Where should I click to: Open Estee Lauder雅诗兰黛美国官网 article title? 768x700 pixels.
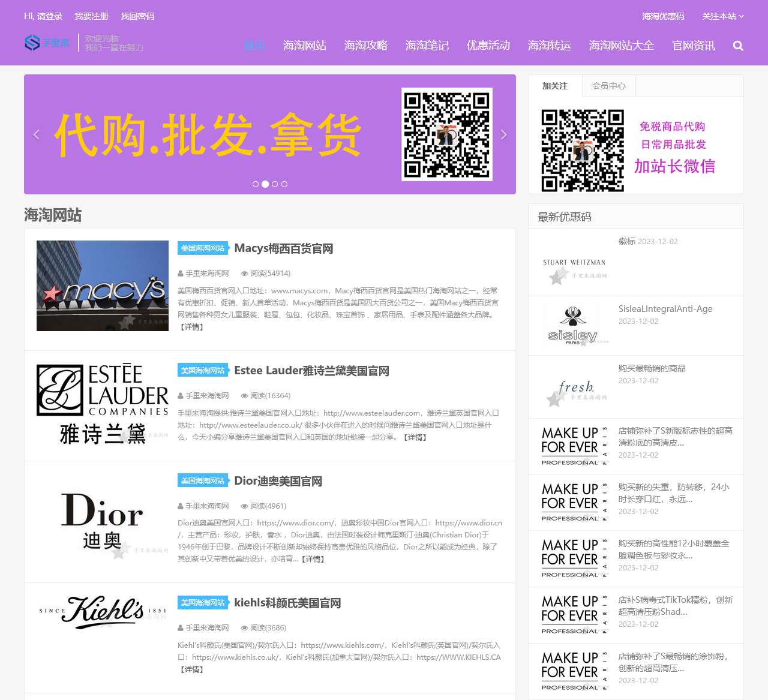pos(311,371)
